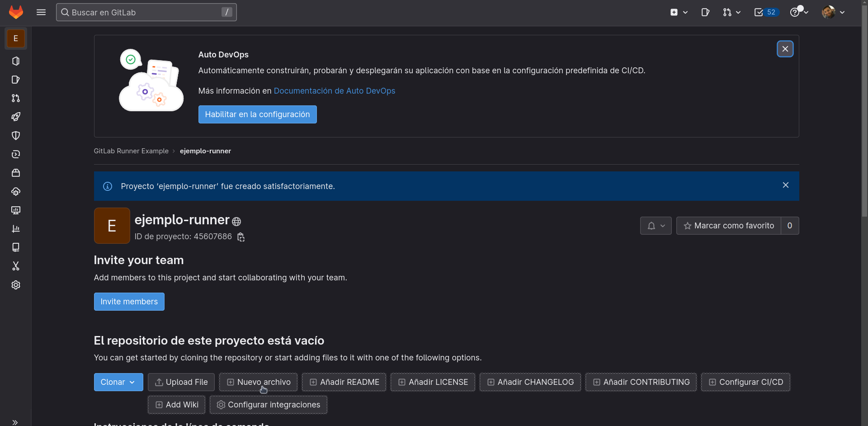
Task: Click Añadir README button
Action: tap(344, 382)
